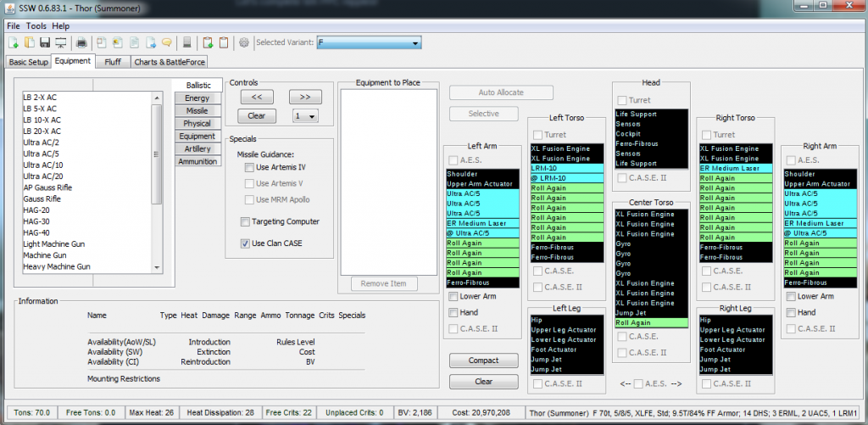
Task: Click the Save floppy disk icon
Action: 44,42
